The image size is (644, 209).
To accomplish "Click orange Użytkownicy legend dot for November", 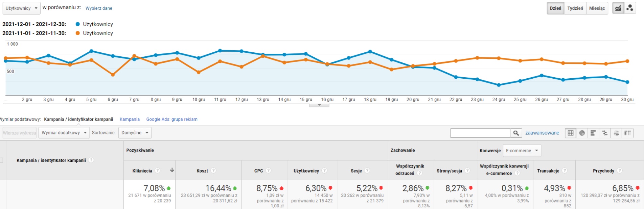I will (x=78, y=33).
